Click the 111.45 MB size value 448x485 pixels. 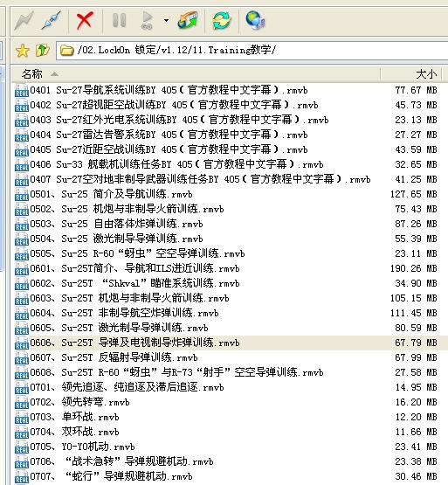[x=414, y=313]
